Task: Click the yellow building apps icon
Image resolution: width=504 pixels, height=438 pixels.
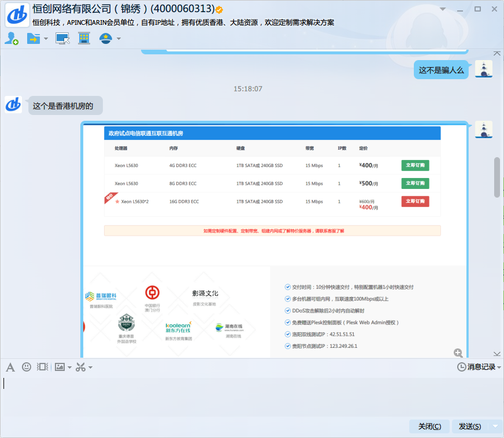Action: point(84,39)
